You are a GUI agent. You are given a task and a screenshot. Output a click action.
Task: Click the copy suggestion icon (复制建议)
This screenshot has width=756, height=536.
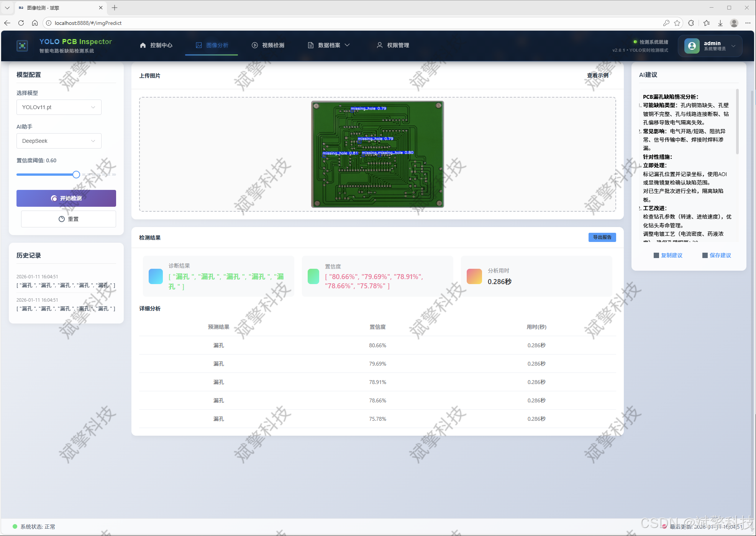click(x=656, y=255)
